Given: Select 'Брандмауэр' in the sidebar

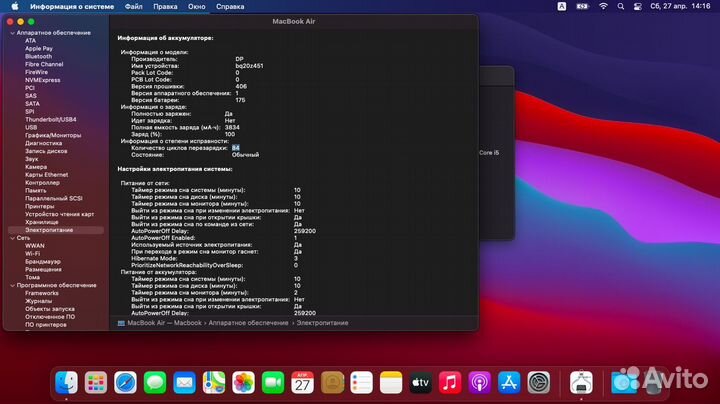Looking at the screenshot, I should [x=43, y=262].
